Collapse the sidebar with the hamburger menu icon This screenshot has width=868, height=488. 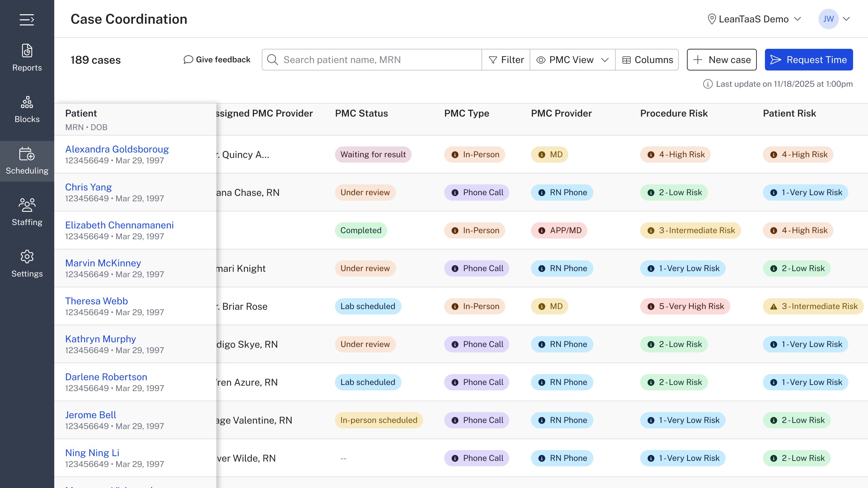click(27, 20)
